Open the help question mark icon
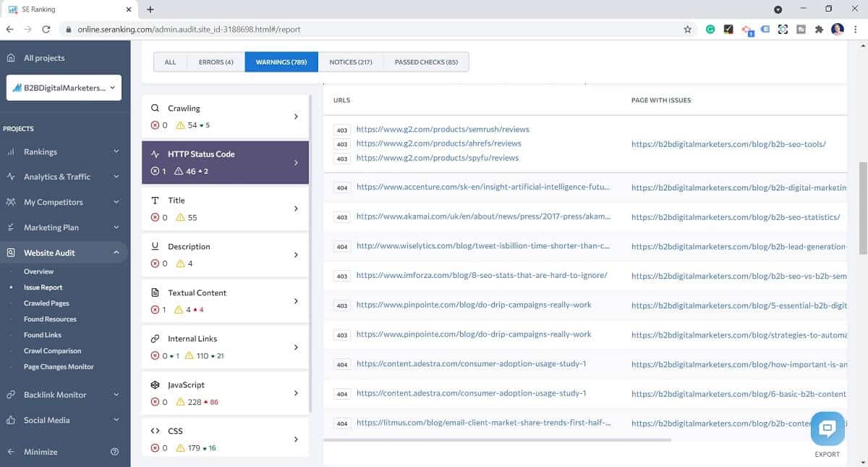 114,452
